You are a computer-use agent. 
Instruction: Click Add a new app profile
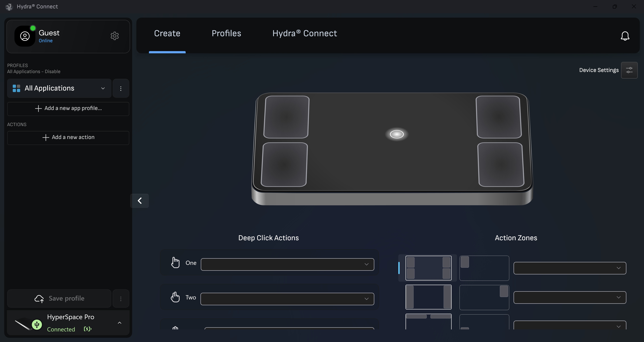[x=68, y=108]
